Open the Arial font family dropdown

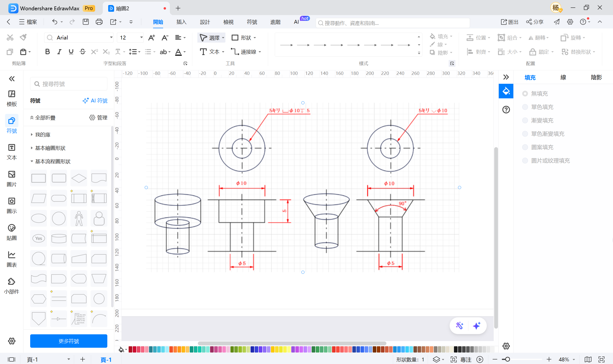[111, 38]
